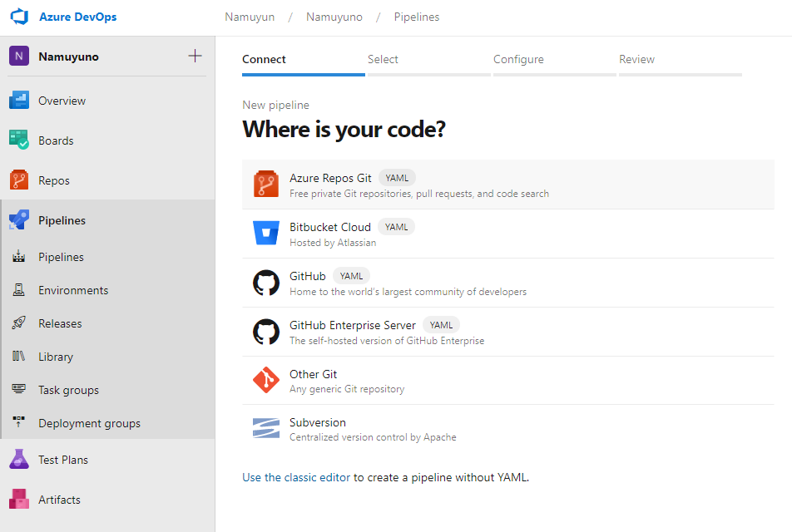Viewport: 792px width, 532px height.
Task: Open Releases under Pipelines
Action: (60, 323)
